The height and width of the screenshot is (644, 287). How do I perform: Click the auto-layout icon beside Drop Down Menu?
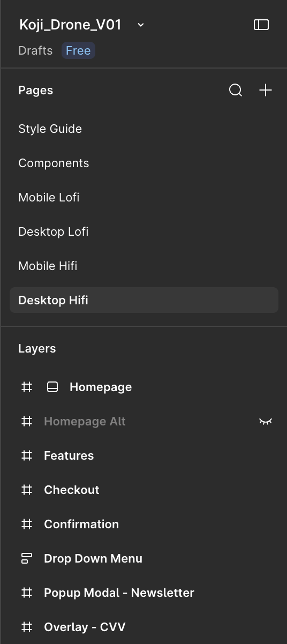point(26,558)
